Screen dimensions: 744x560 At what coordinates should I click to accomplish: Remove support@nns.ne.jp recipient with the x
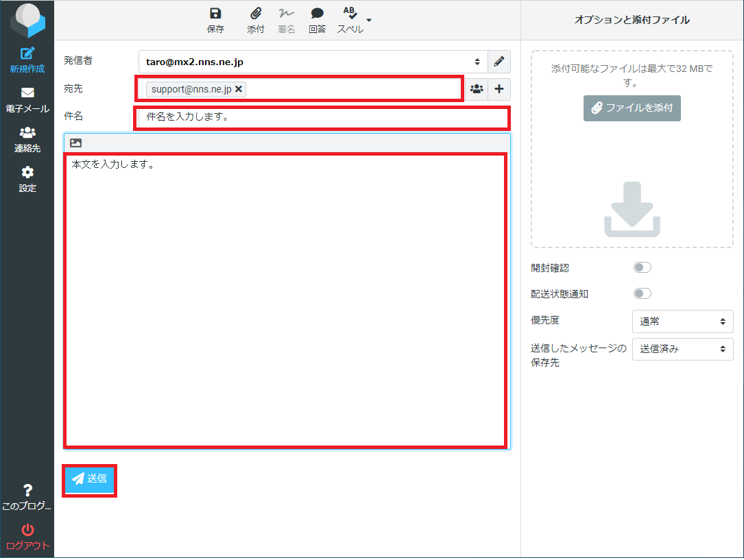pyautogui.click(x=239, y=89)
